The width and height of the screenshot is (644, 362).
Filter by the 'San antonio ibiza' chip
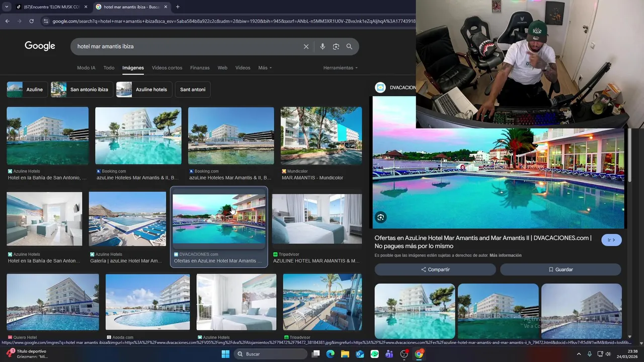[x=82, y=89]
